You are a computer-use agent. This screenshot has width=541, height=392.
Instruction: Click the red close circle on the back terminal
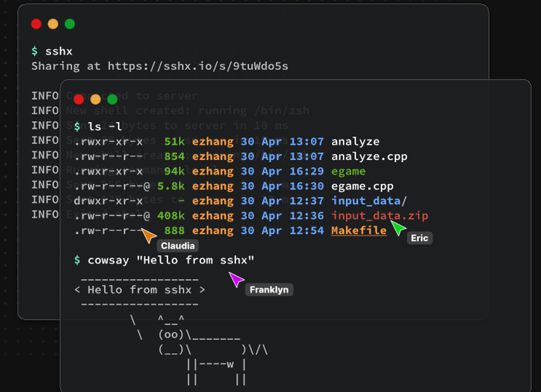point(36,24)
